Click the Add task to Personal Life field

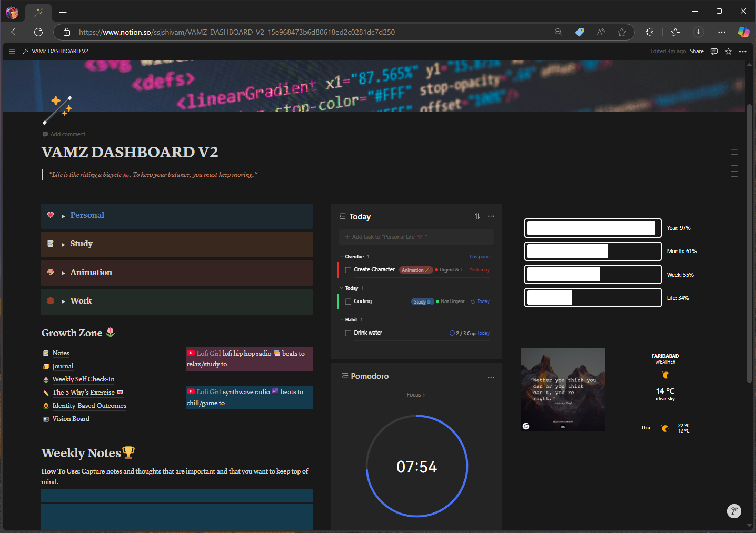pyautogui.click(x=416, y=237)
